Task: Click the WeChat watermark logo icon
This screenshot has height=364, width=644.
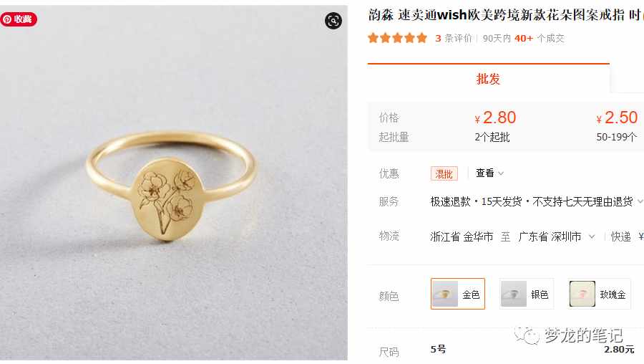Action: (x=527, y=335)
